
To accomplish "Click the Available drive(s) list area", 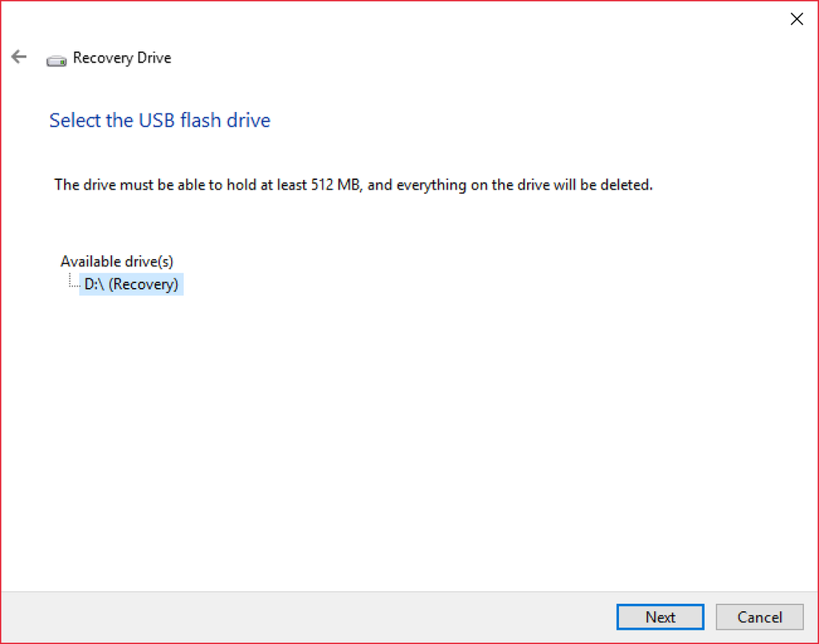I will 117,261.
